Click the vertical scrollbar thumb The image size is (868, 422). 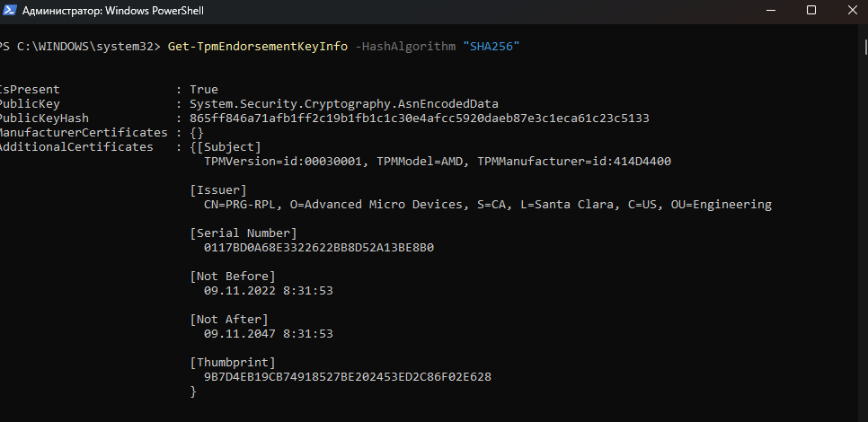[865, 47]
